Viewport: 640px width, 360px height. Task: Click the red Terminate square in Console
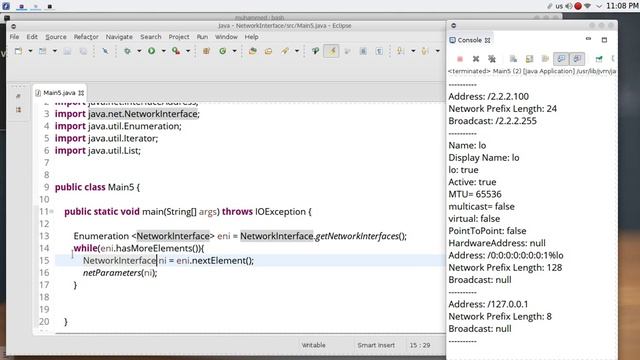tap(460, 59)
